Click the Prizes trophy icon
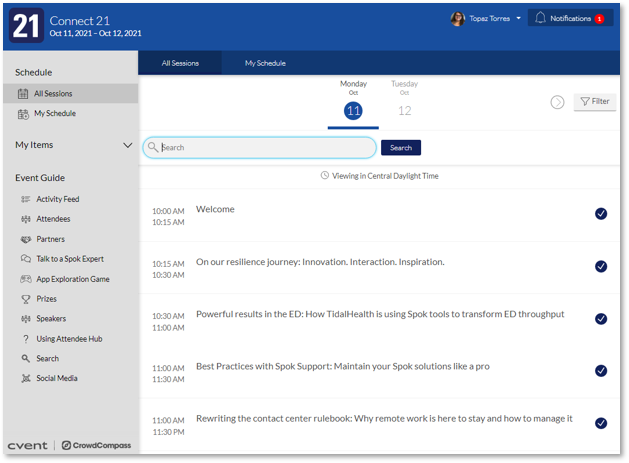 click(x=26, y=299)
